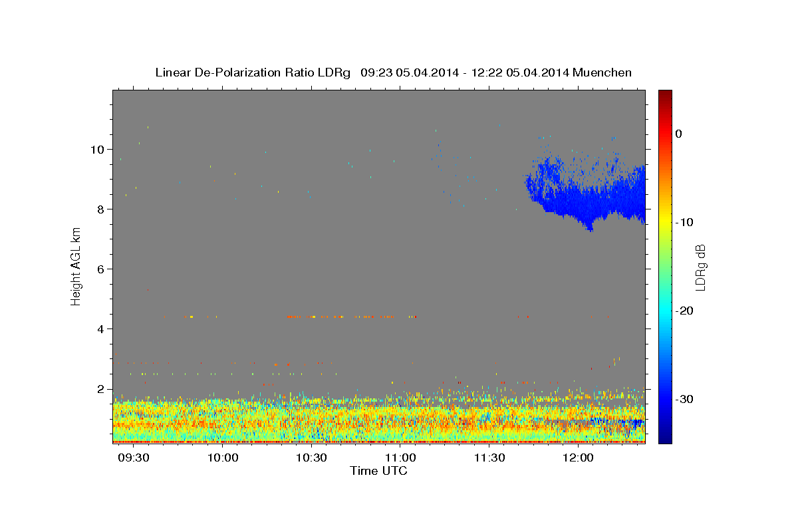Click the height tick label '4'
The height and width of the screenshot is (532, 798).
click(x=100, y=329)
